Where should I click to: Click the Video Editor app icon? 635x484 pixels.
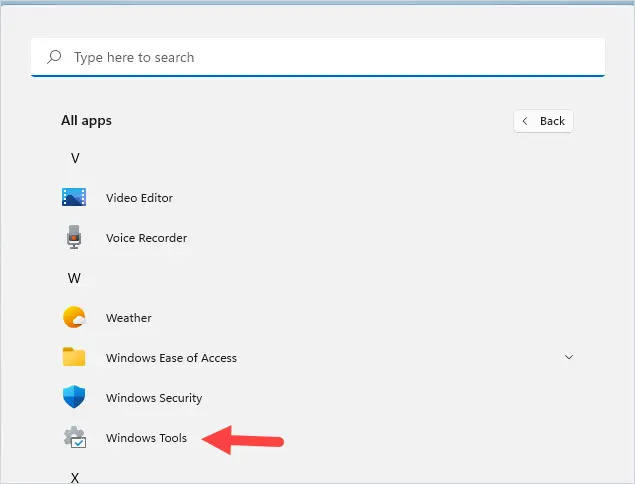(74, 197)
